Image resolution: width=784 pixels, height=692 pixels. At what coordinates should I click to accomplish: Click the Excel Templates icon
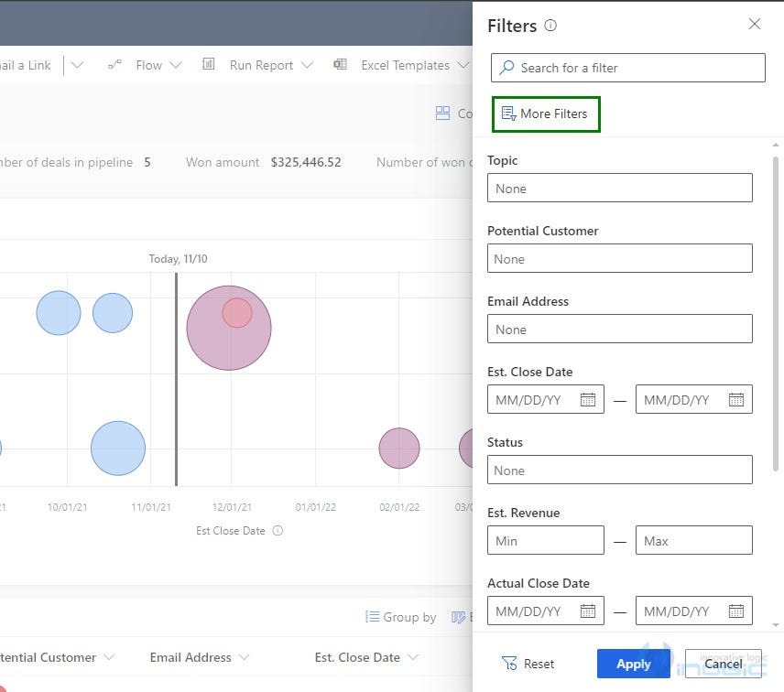(341, 64)
